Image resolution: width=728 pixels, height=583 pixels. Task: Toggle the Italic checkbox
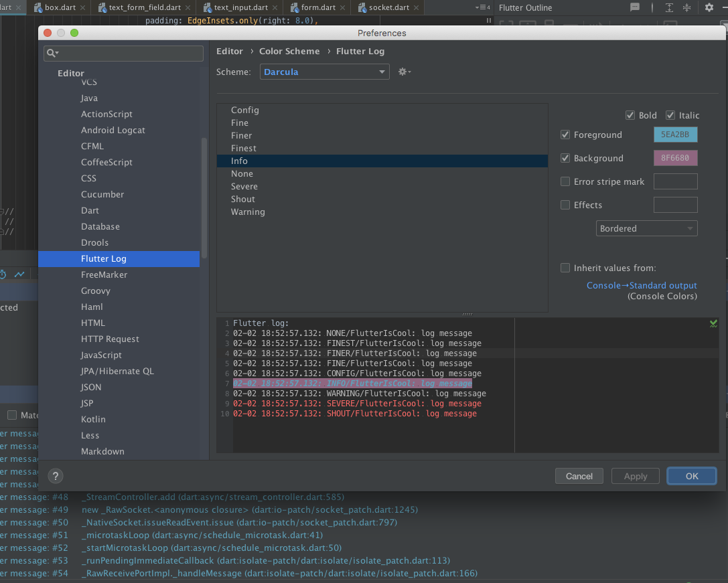point(670,115)
